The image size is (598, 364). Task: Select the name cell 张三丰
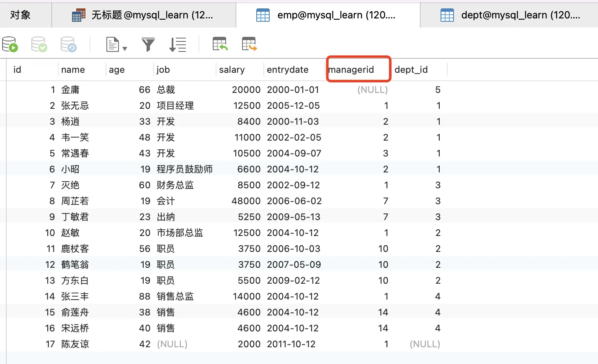point(75,296)
